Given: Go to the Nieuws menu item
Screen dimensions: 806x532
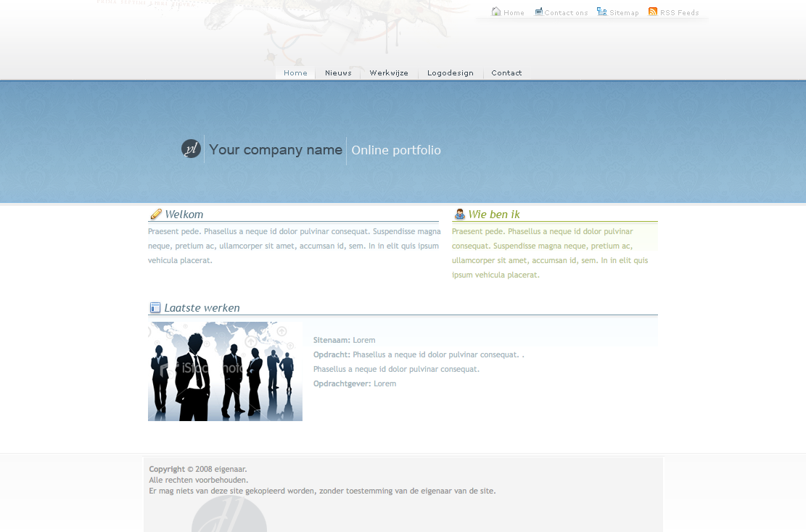Looking at the screenshot, I should click(338, 73).
